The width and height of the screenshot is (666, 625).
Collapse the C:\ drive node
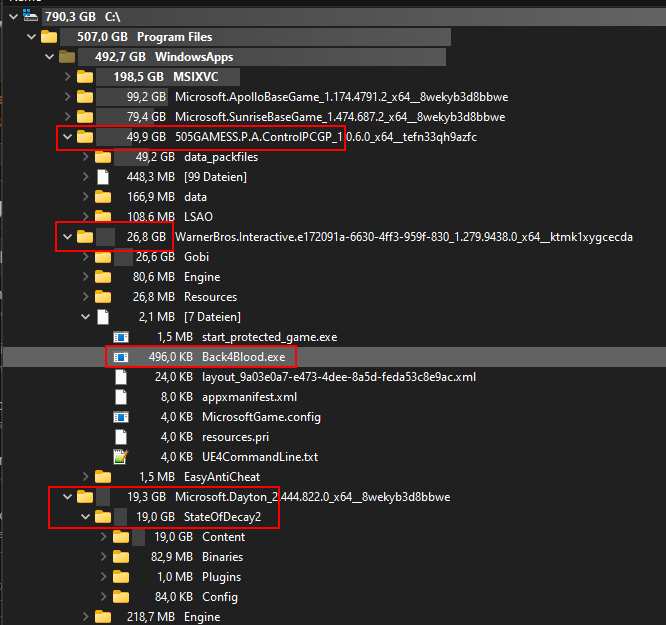tap(14, 17)
